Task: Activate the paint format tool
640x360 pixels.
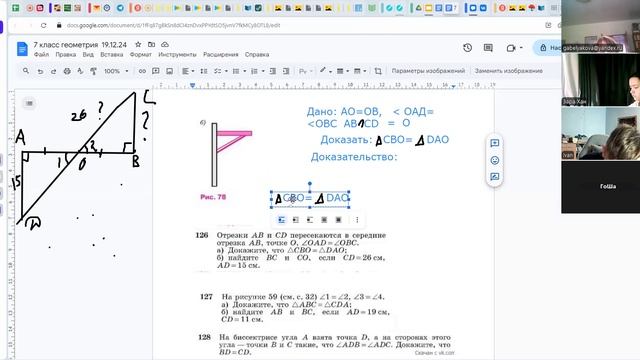Action: [93, 71]
